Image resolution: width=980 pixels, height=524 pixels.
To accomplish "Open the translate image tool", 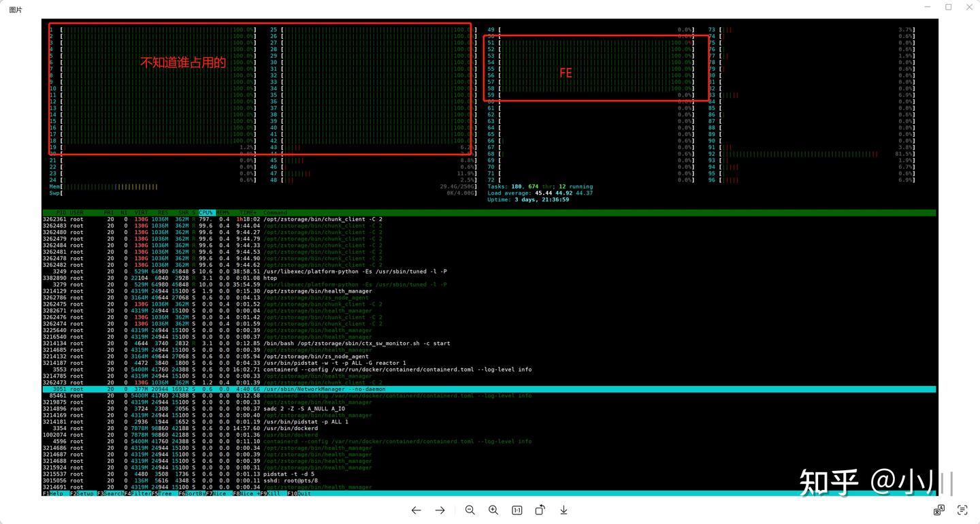I will [x=938, y=510].
